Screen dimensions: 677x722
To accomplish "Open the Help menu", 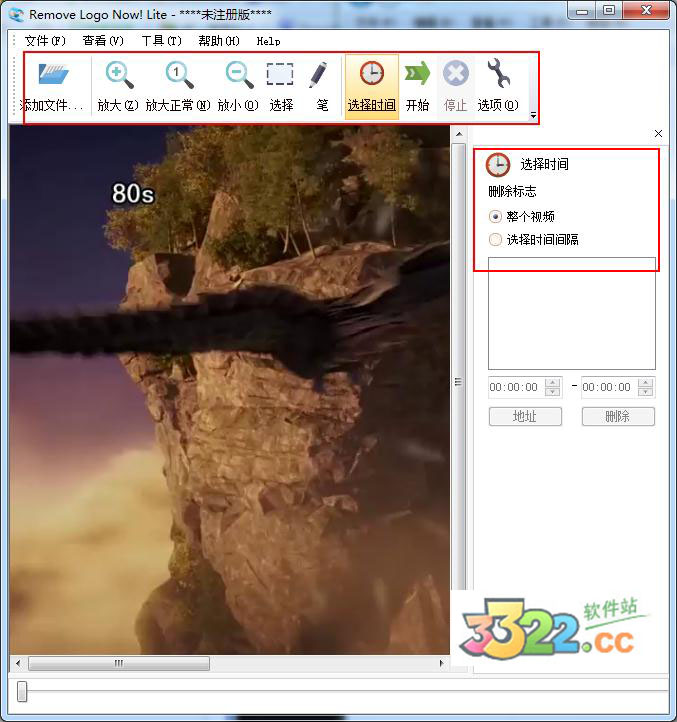I will 268,41.
